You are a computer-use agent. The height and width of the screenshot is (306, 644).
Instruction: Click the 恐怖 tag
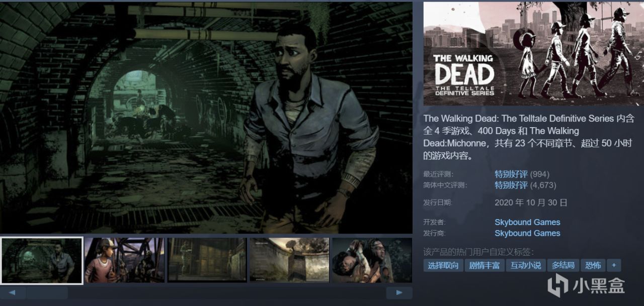pyautogui.click(x=593, y=265)
